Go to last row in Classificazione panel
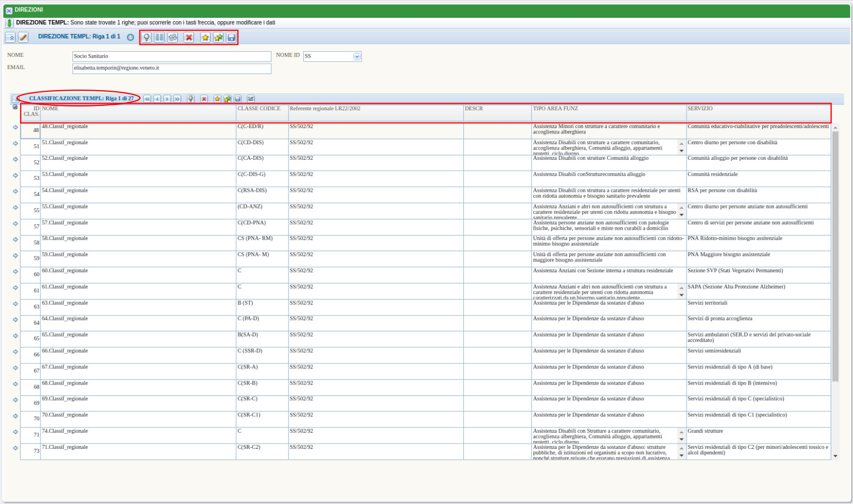This screenshot has height=504, width=853. point(177,99)
